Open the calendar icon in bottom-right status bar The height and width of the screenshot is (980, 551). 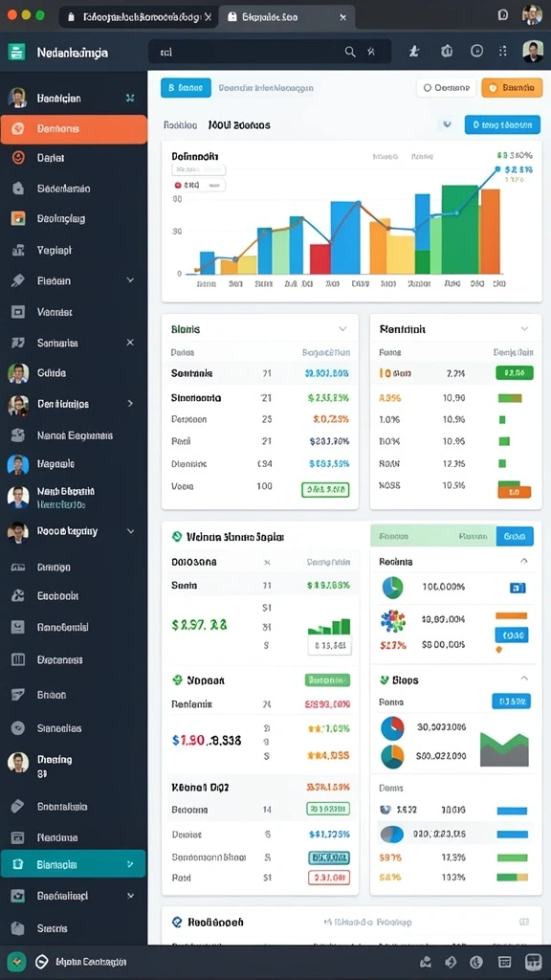click(505, 962)
